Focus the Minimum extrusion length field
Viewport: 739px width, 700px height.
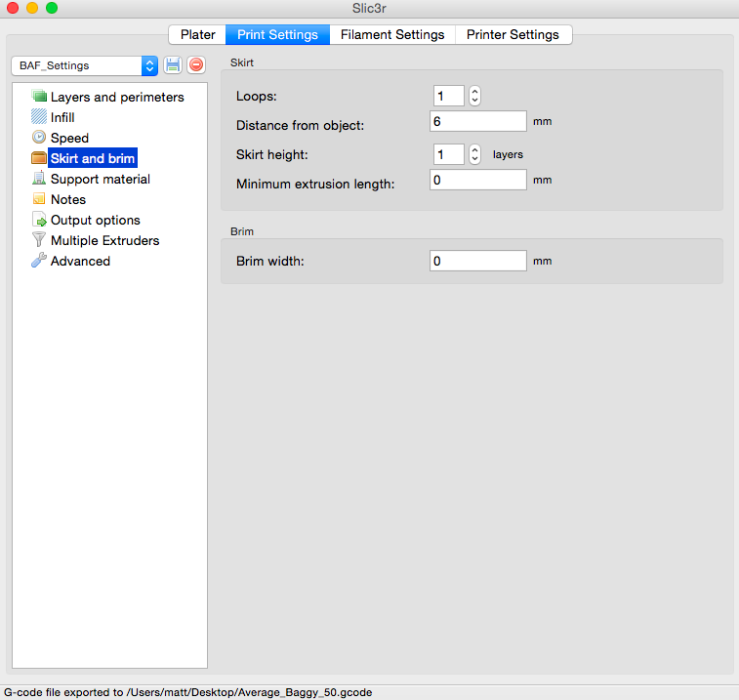[x=477, y=180]
